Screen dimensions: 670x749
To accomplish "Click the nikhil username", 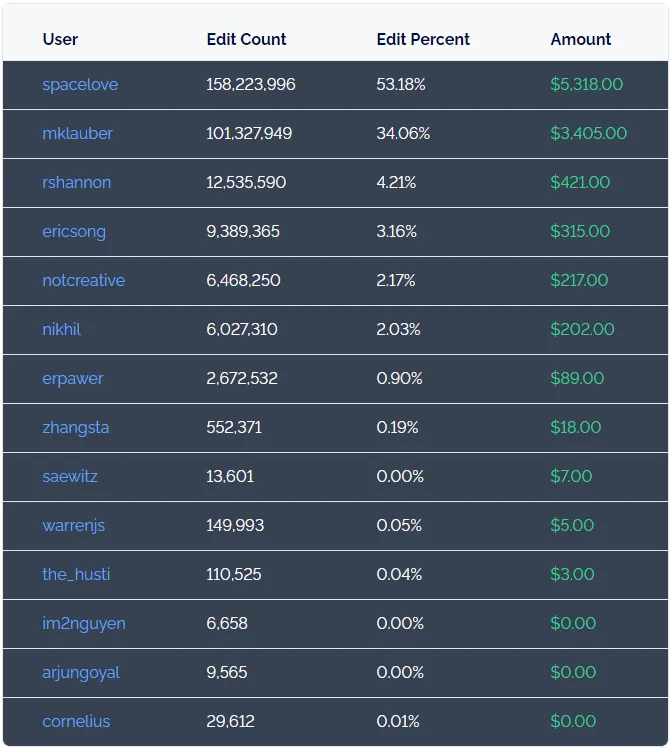I will pos(60,330).
